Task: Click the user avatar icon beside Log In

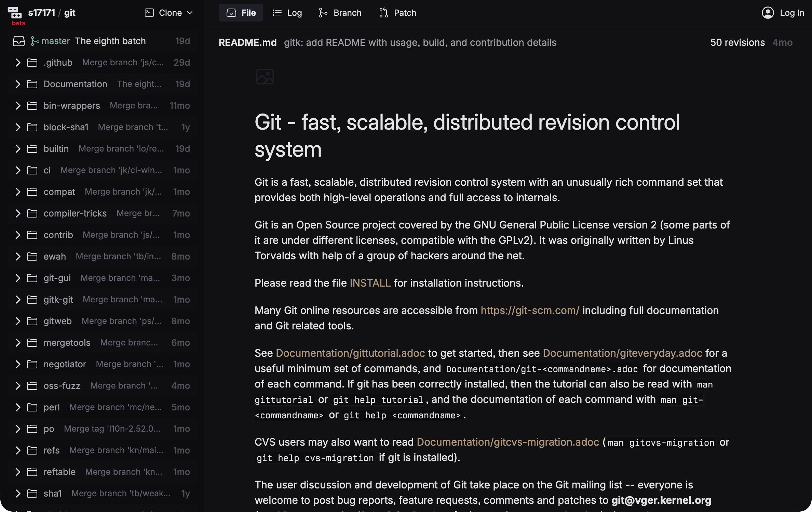Action: tap(768, 13)
